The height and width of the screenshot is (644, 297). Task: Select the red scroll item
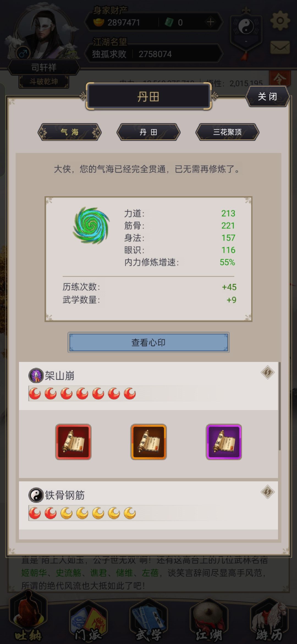click(x=73, y=442)
